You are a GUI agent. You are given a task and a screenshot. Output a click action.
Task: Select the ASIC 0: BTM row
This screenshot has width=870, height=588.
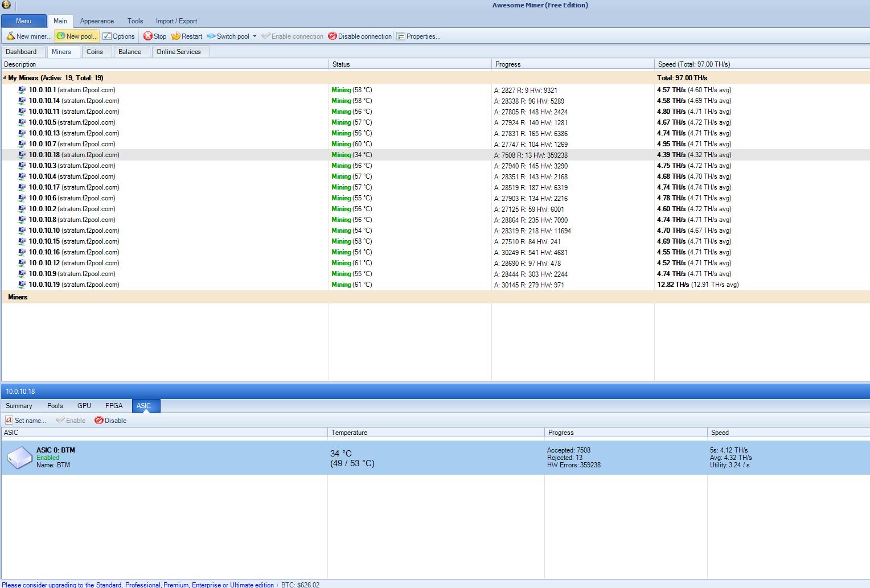click(x=56, y=457)
